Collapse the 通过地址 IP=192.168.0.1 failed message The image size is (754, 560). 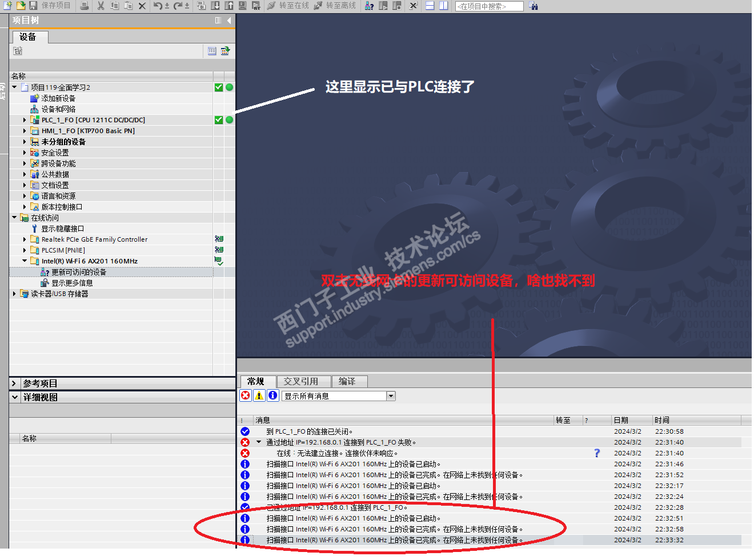point(259,442)
